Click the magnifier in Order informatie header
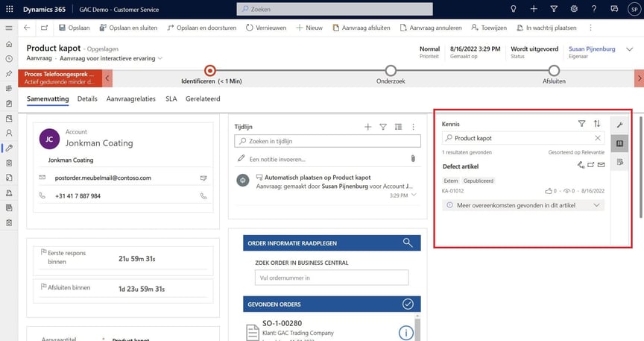Image resolution: width=644 pixels, height=341 pixels. coord(408,243)
